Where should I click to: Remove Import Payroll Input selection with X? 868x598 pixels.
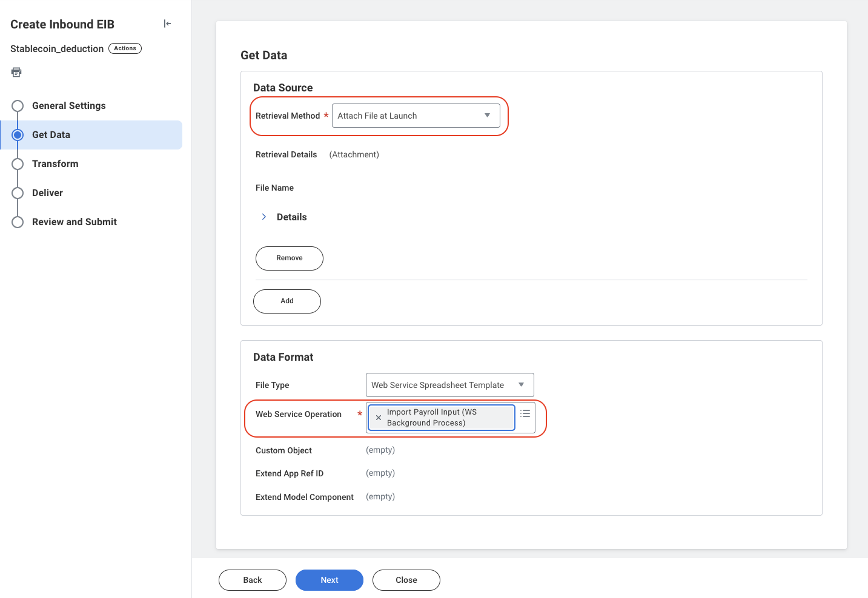[x=379, y=418]
